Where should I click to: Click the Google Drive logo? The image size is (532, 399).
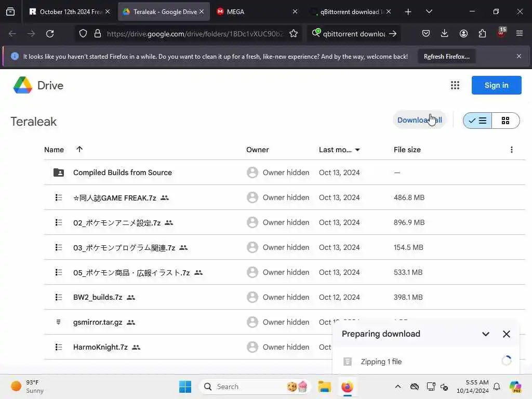coord(23,85)
